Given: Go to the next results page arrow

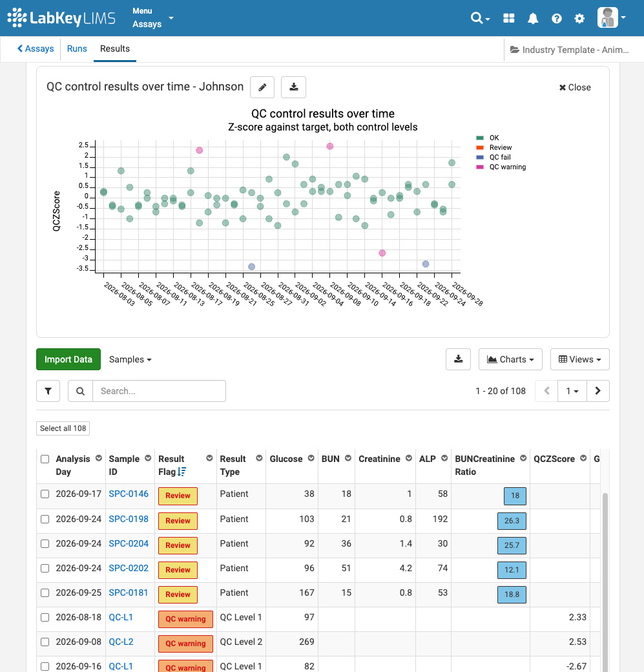Looking at the screenshot, I should click(x=597, y=391).
